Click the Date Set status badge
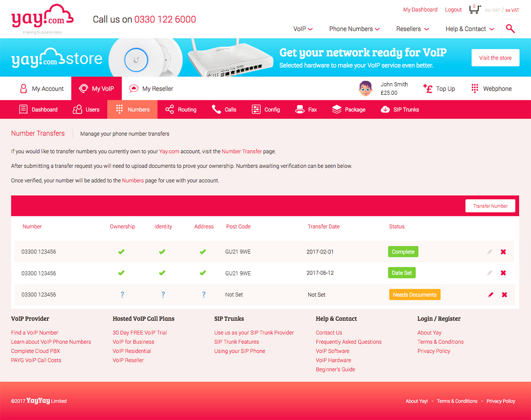Screen dimensions: 531x420 pyautogui.click(x=402, y=273)
